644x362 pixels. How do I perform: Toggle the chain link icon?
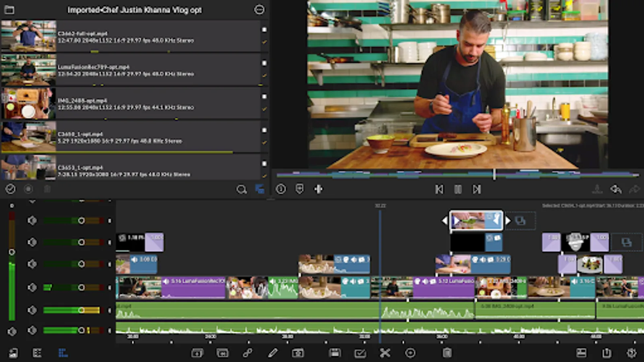coord(248,353)
